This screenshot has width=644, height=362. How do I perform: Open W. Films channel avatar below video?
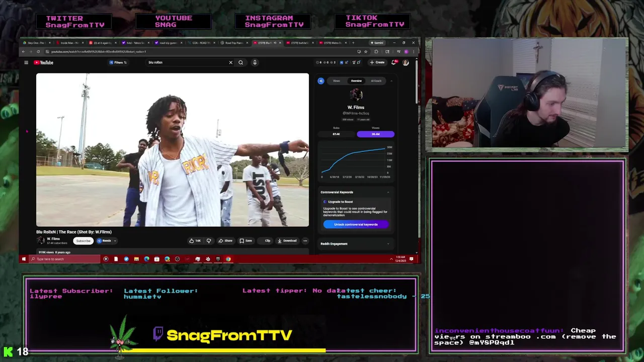40,241
